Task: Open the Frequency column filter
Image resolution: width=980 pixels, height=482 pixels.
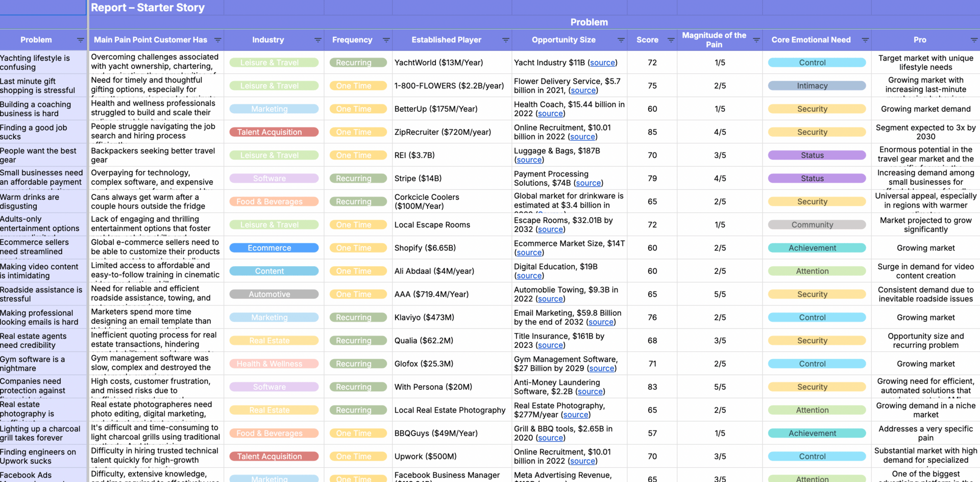Action: click(x=386, y=40)
